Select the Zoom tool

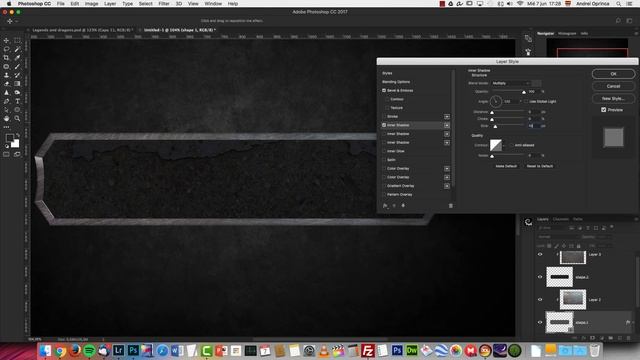tap(17, 118)
